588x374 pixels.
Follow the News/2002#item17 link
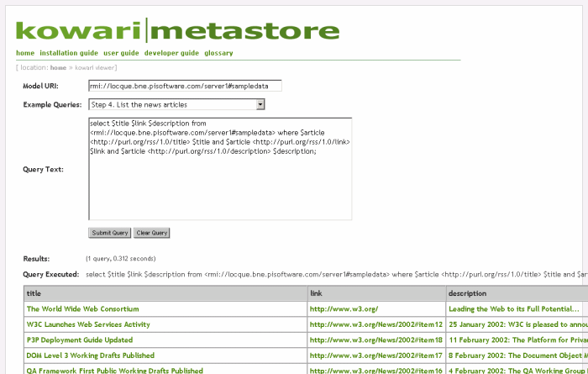click(x=376, y=356)
